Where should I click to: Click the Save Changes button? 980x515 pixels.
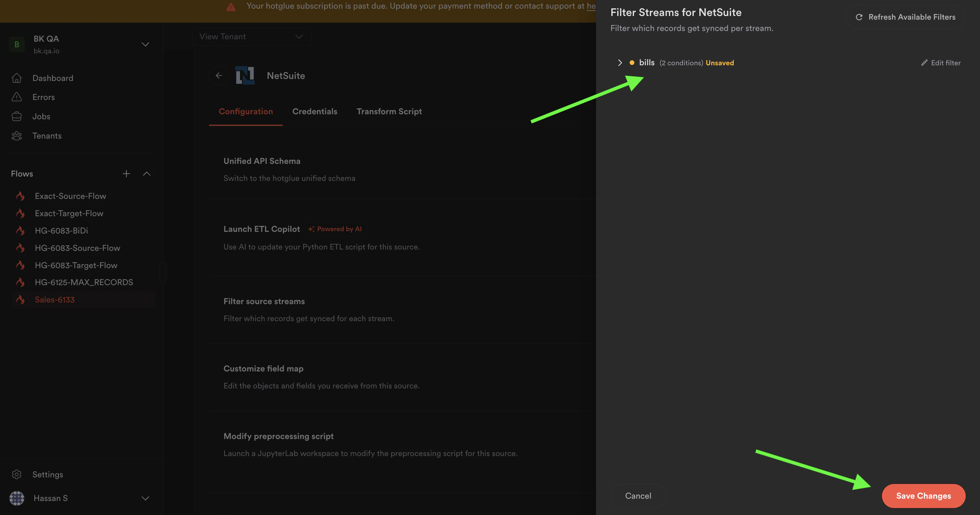923,496
